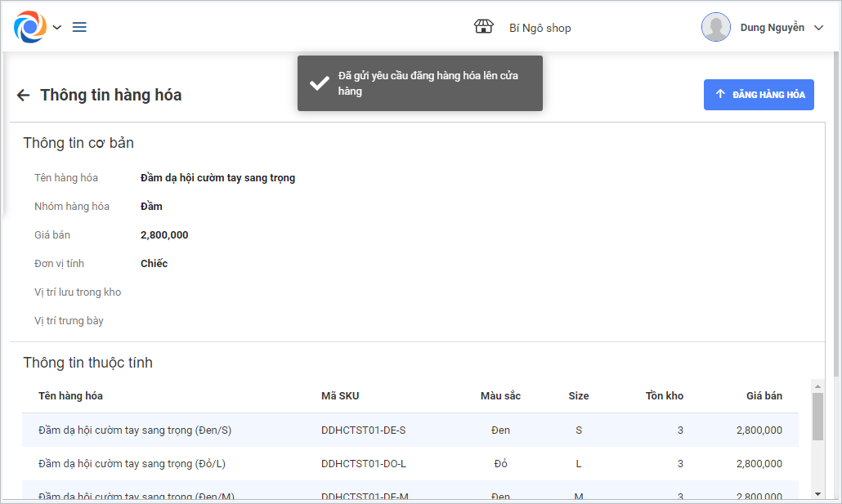Select the Đỏ/L product variant row
Screen dimensions: 842x504
(x=132, y=463)
